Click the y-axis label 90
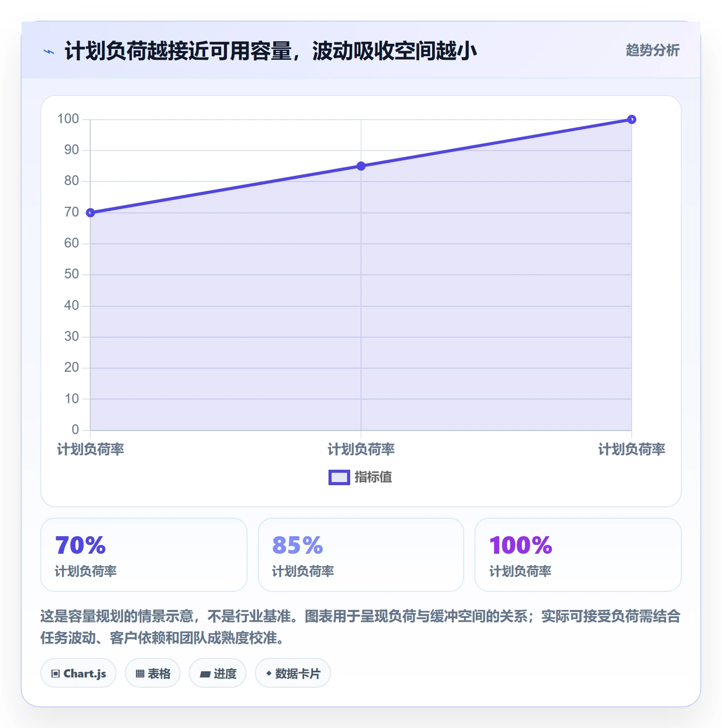The image size is (722, 728). [x=72, y=150]
